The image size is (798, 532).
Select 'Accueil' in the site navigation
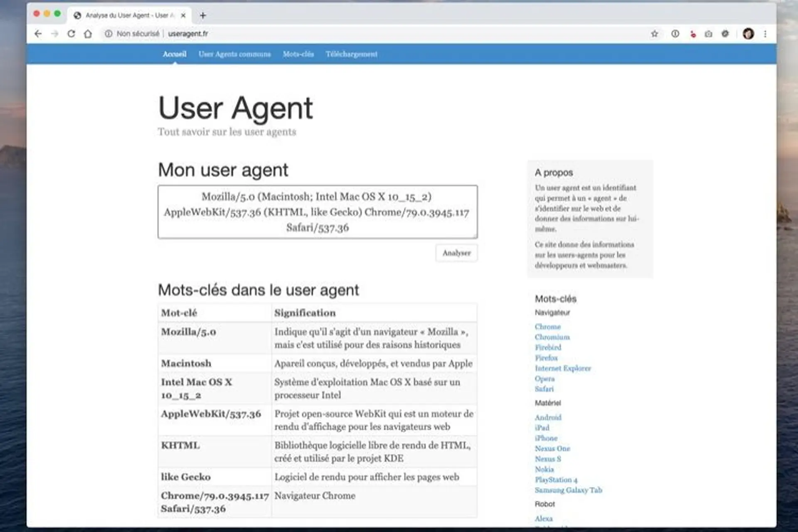click(175, 54)
